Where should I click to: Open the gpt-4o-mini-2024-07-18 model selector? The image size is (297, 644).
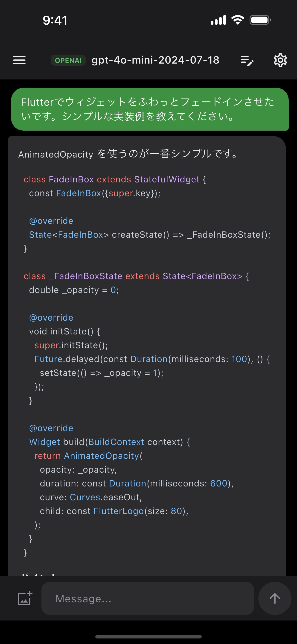[155, 60]
